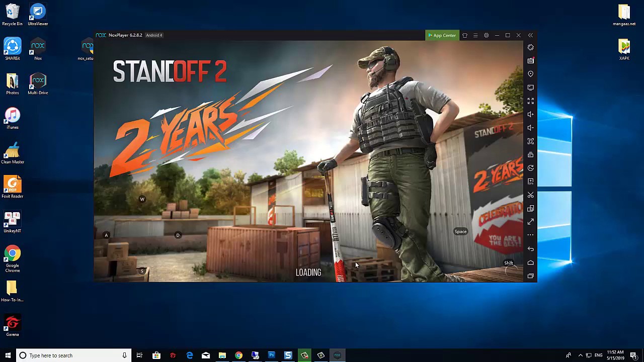Click the My Computer screen icon in sidebar
This screenshot has width=644, height=362.
530,87
